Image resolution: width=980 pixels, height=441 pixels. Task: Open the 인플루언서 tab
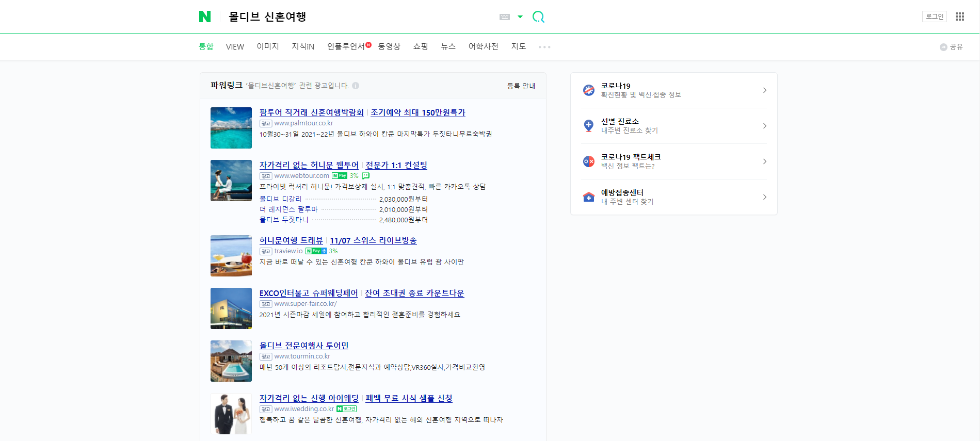pos(346,46)
